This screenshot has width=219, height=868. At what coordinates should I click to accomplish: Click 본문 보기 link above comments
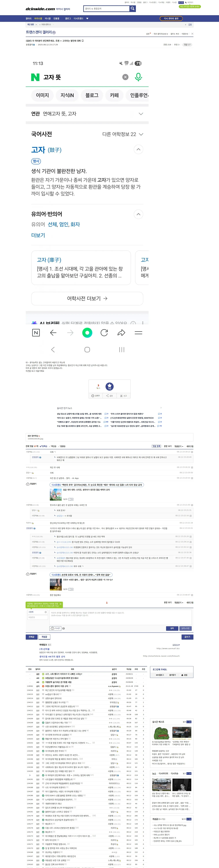168,446
